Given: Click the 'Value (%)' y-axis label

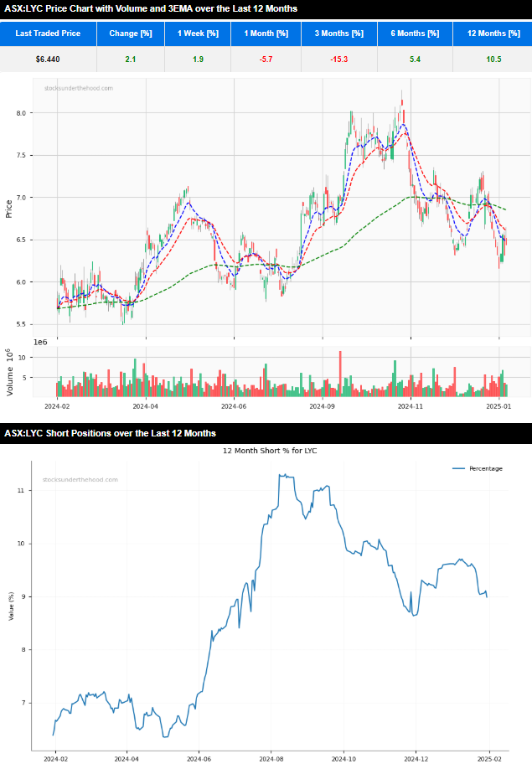Looking at the screenshot, I should 11,606.
